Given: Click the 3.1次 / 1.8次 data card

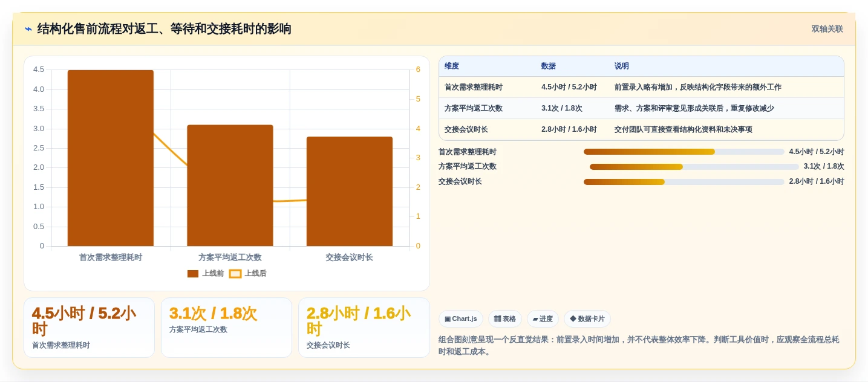Looking at the screenshot, I should (x=226, y=328).
